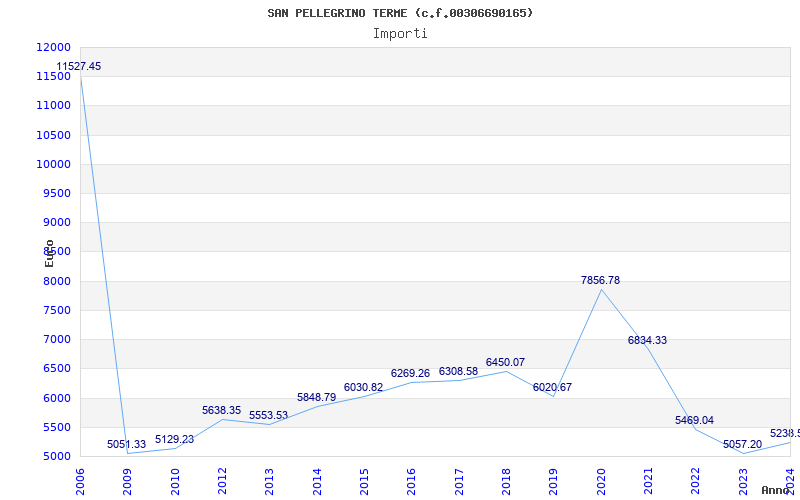800x500 pixels.
Task: Select the 5469.04 data label
Action: tap(694, 420)
